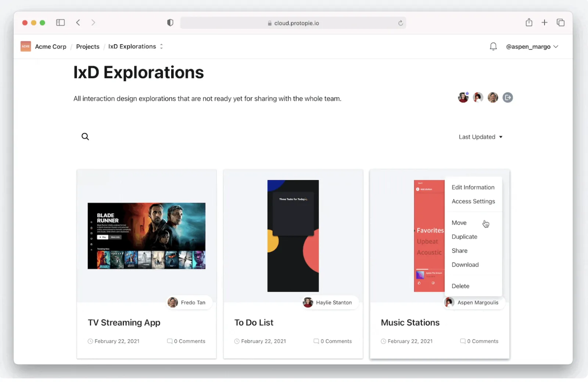Click the Acme Corp logo icon
This screenshot has height=382, width=588.
(26, 46)
